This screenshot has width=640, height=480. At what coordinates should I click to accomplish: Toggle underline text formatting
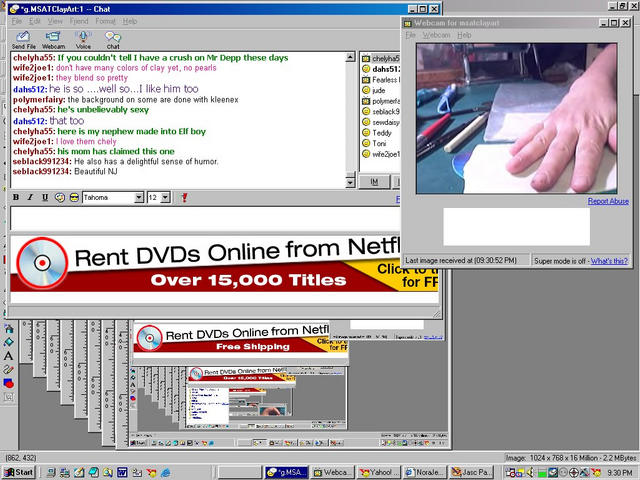(x=45, y=198)
